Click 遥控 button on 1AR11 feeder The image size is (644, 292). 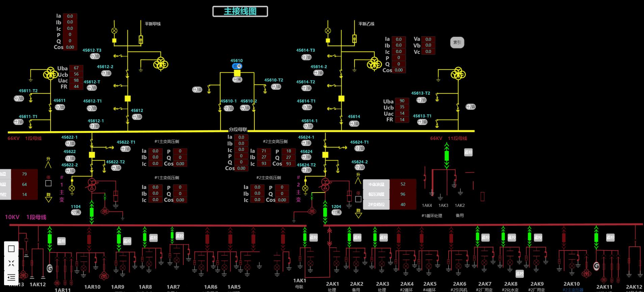point(61,241)
